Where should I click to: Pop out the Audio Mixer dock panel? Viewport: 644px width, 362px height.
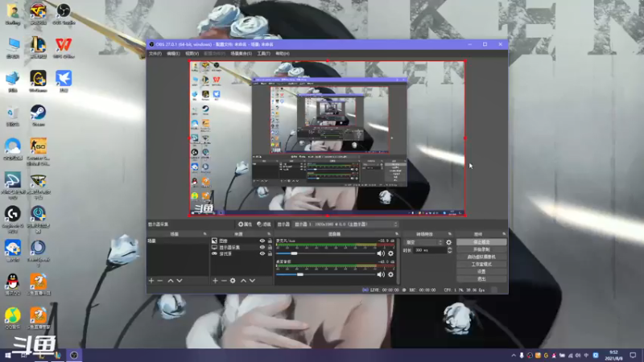point(397,234)
